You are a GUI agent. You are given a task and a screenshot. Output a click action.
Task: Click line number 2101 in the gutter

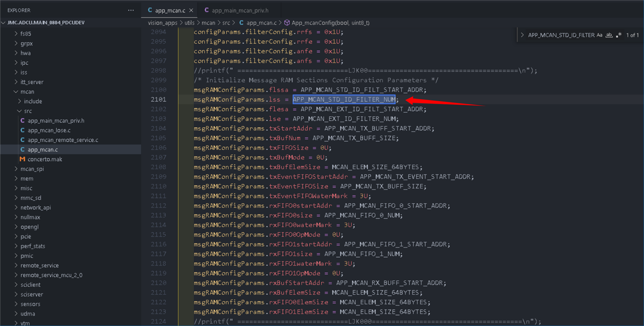[158, 100]
